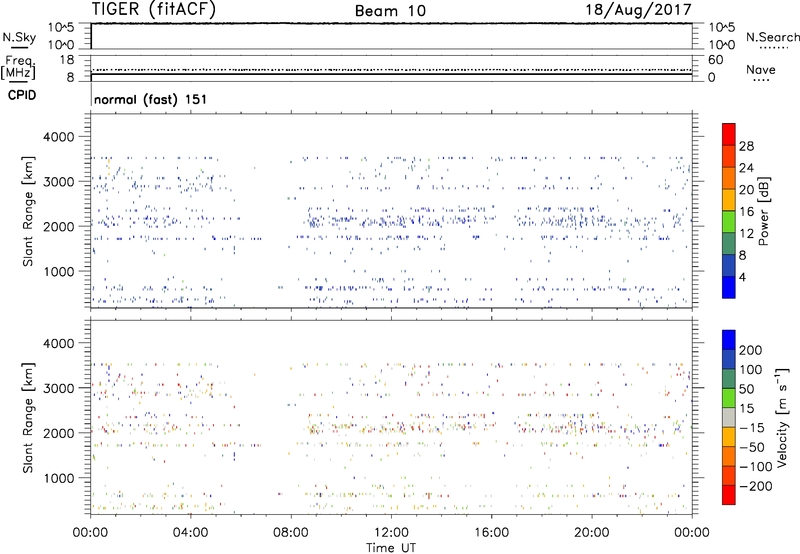Click the "60" tick on Nave axis
Viewport: 800px width, 554px height.
[715, 60]
